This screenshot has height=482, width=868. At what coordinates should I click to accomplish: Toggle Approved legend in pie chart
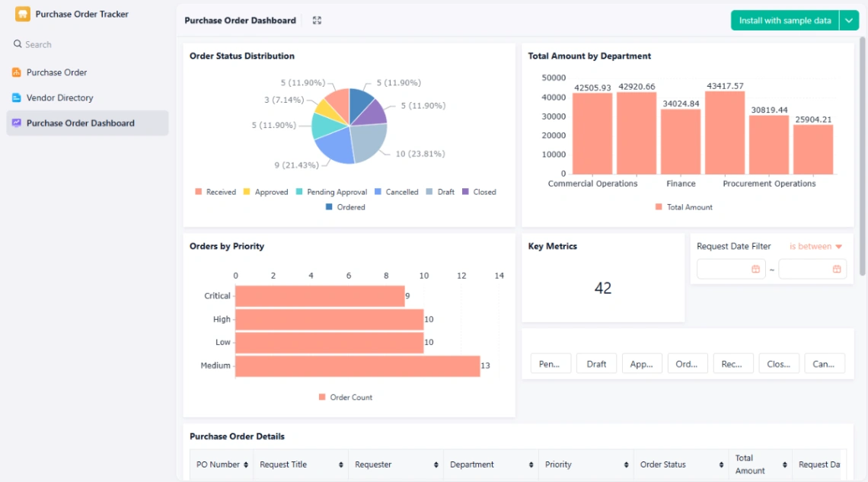tap(266, 192)
